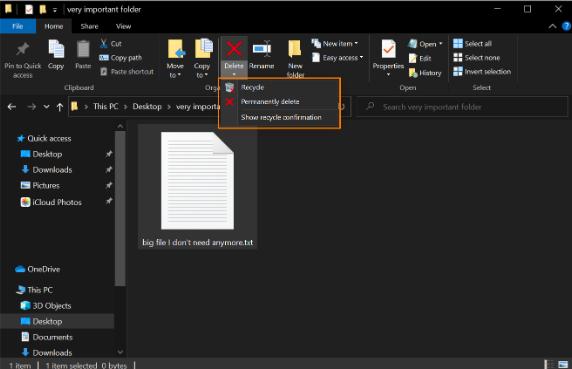Click the navigation pane scrollbar
This screenshot has height=369, width=572.
click(120, 209)
